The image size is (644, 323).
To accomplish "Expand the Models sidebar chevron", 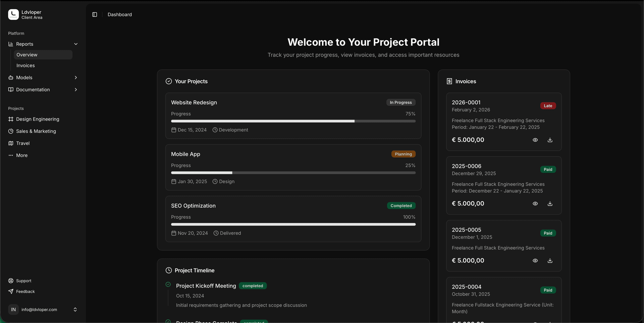I will 76,77.
